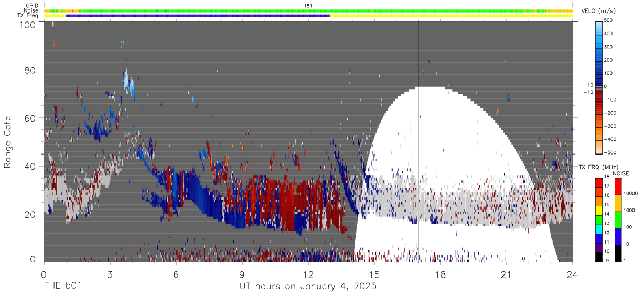Image resolution: width=644 pixels, height=297 pixels.
Task: Click the red top swatch of the NOISE legend
Action: [618, 186]
